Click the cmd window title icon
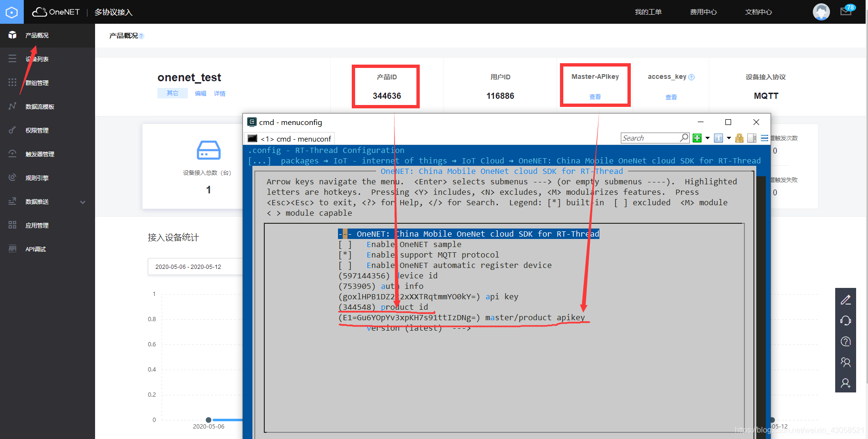 click(252, 122)
